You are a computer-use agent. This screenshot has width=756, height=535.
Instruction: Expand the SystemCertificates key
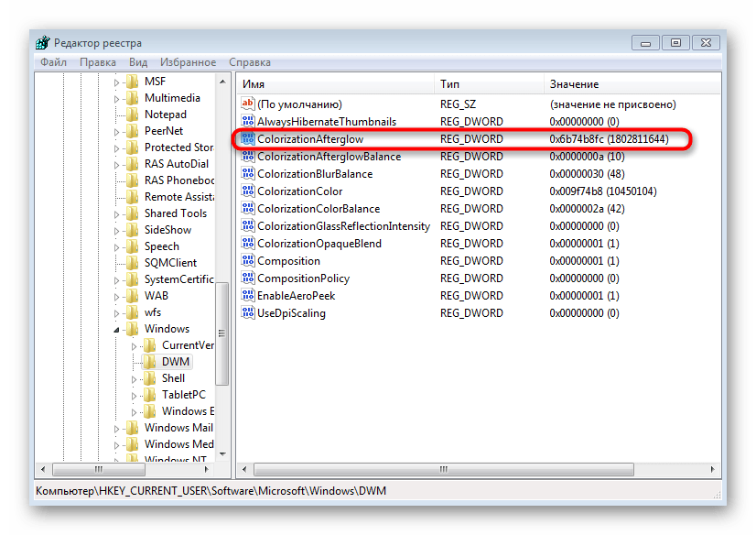point(116,280)
